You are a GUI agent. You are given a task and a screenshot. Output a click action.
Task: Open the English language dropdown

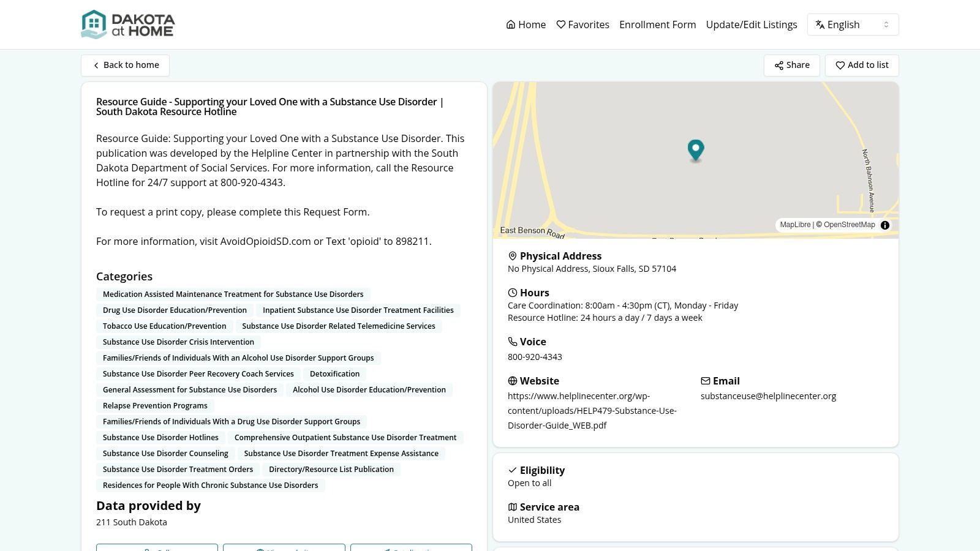853,24
